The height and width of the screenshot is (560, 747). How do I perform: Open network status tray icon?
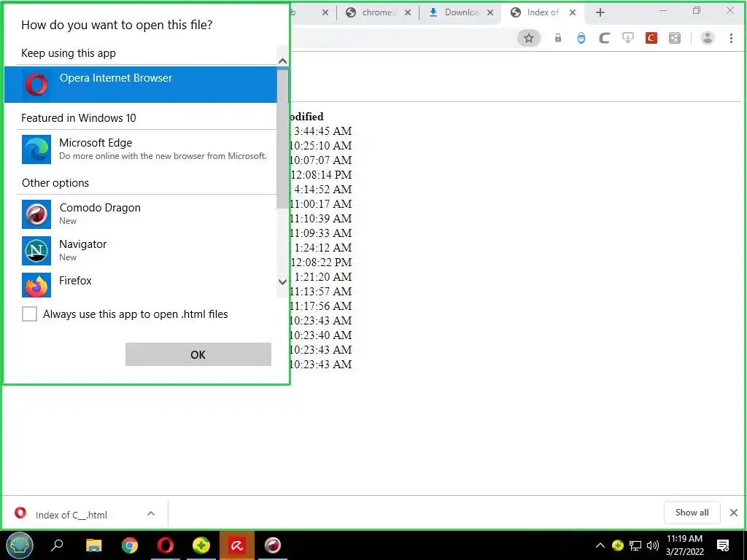pyautogui.click(x=635, y=545)
